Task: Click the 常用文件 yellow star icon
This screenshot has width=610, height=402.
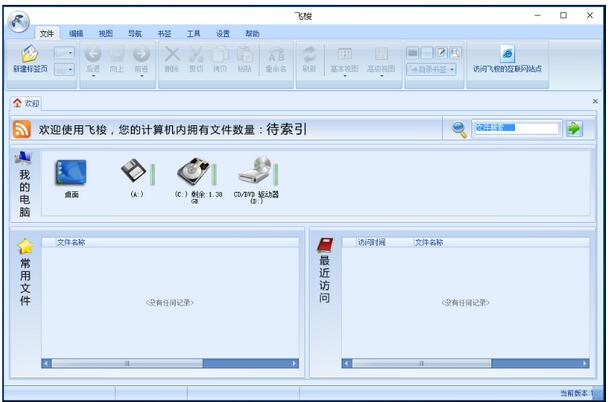Action: [x=25, y=246]
